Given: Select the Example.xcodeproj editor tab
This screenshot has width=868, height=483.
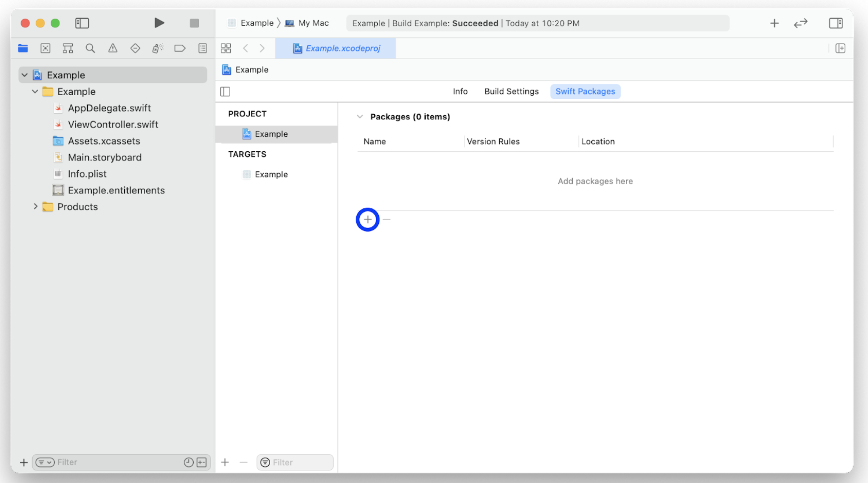Looking at the screenshot, I should pos(336,48).
